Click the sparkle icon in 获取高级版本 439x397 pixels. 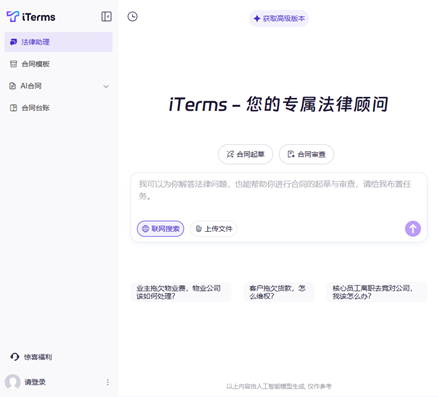(x=257, y=19)
